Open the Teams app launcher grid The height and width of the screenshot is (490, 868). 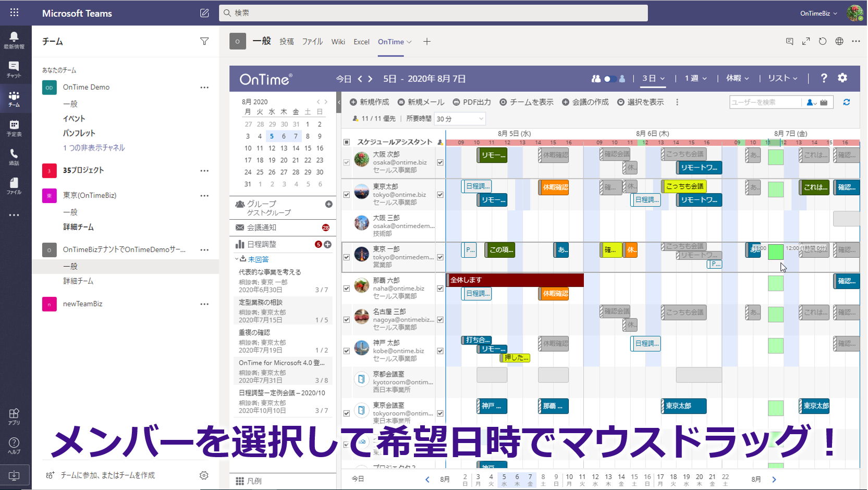(x=14, y=13)
